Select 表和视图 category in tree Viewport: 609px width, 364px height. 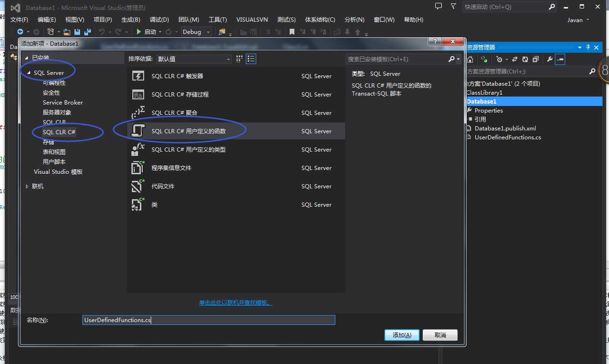pyautogui.click(x=54, y=152)
